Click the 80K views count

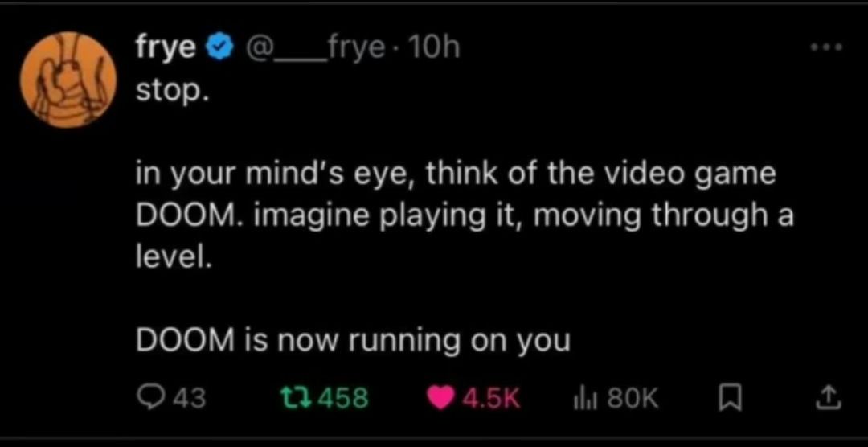[633, 398]
